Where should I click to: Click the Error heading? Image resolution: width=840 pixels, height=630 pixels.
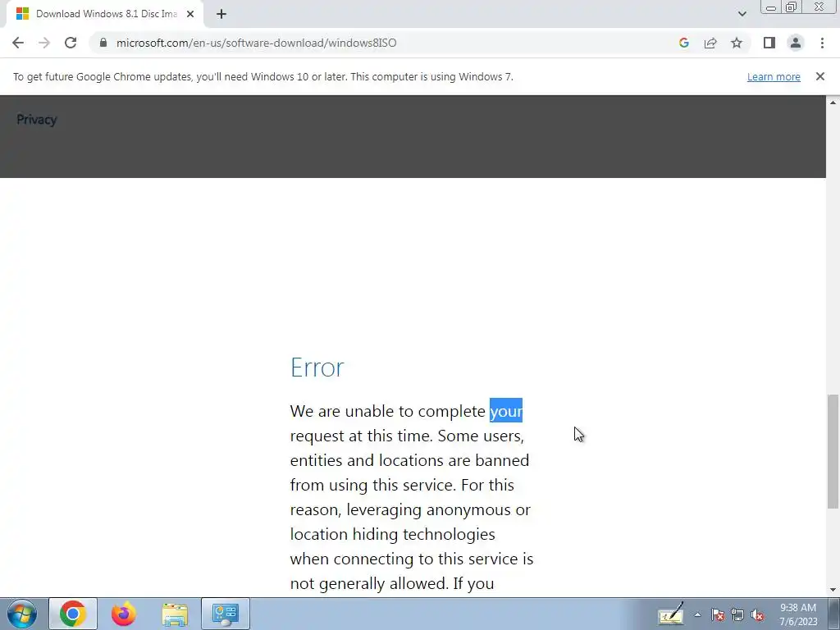[x=317, y=367]
